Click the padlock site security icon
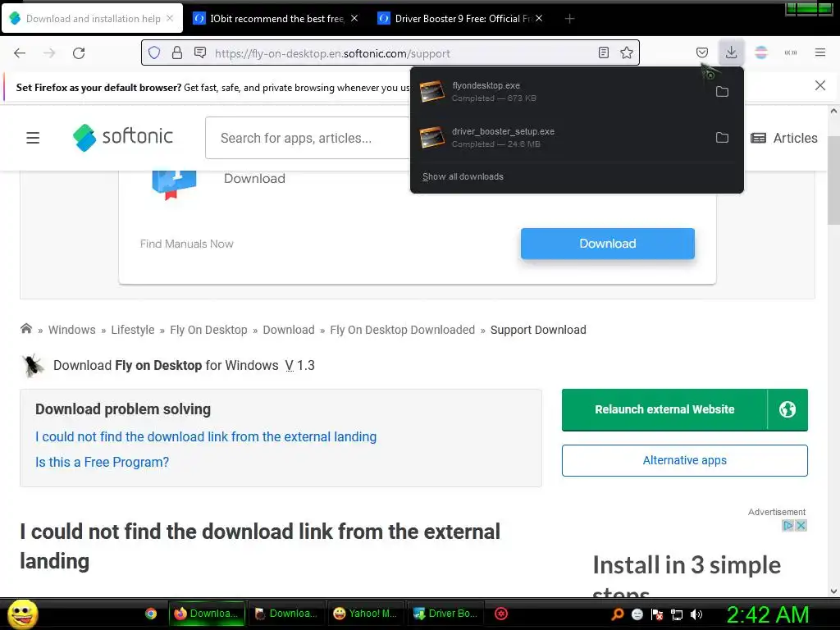Image resolution: width=840 pixels, height=630 pixels. 177,52
